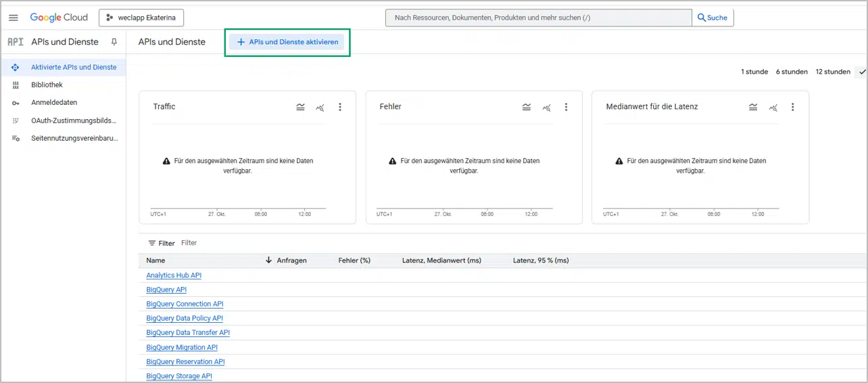This screenshot has height=383, width=868.
Task: Open three-dot menu on Medianwert Latenz chart
Action: point(793,107)
